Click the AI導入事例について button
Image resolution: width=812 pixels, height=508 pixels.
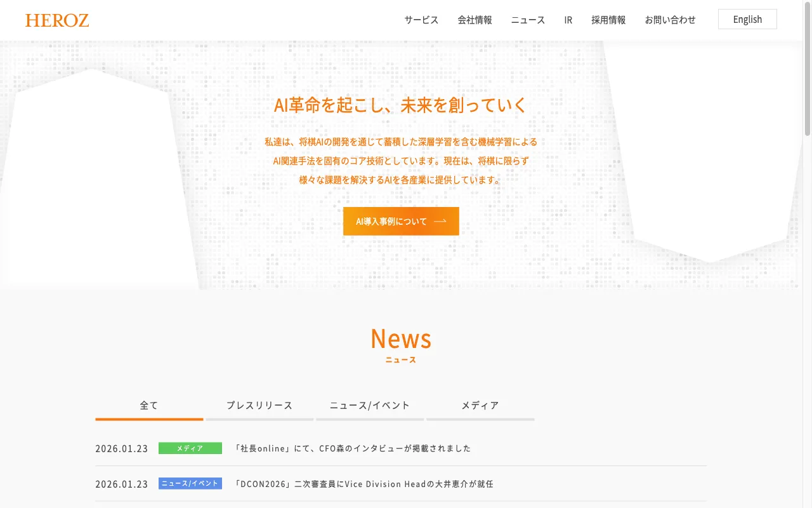tap(401, 221)
